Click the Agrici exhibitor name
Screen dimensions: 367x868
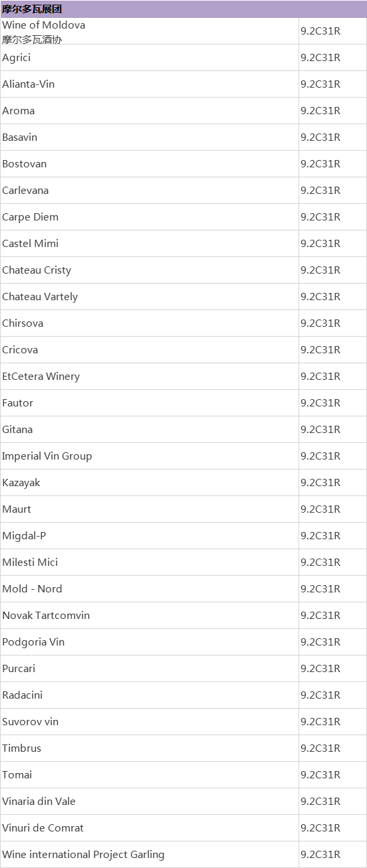(17, 58)
